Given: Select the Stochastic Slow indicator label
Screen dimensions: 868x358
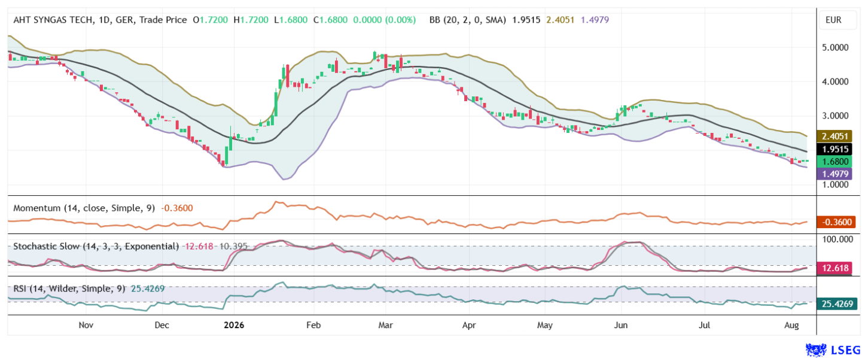Looking at the screenshot, I should pos(96,246).
